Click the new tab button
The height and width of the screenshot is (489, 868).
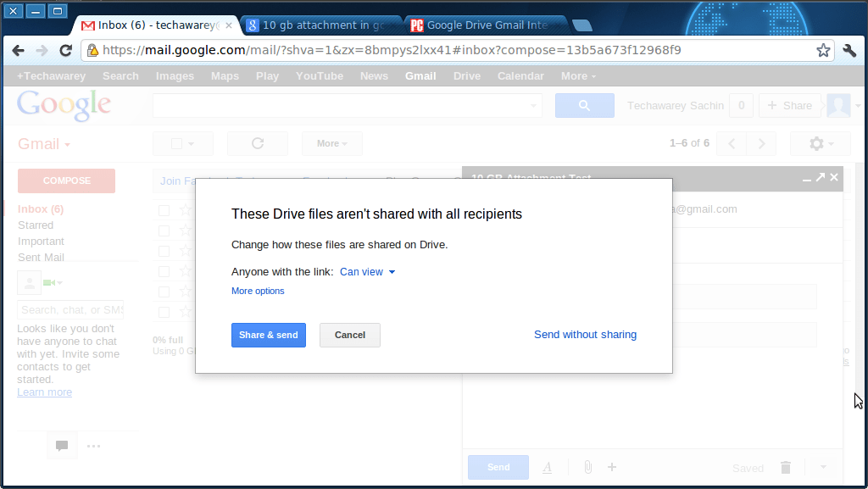581,25
